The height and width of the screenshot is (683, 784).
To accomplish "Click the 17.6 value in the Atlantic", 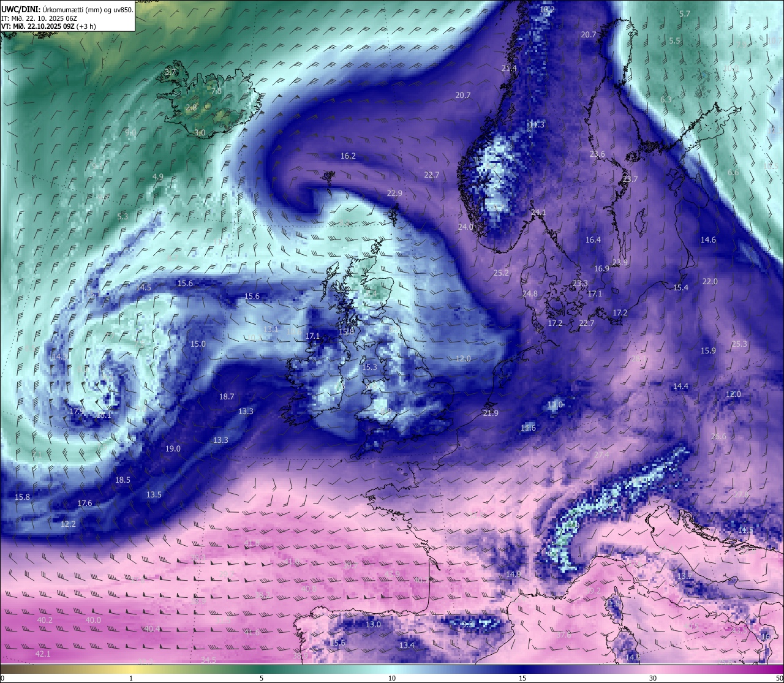I will coord(85,504).
